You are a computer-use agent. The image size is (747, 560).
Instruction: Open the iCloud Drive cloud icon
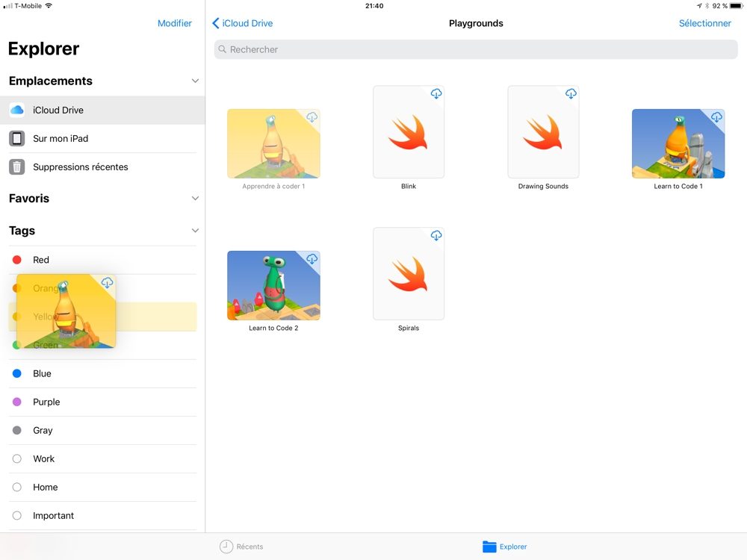(x=16, y=110)
